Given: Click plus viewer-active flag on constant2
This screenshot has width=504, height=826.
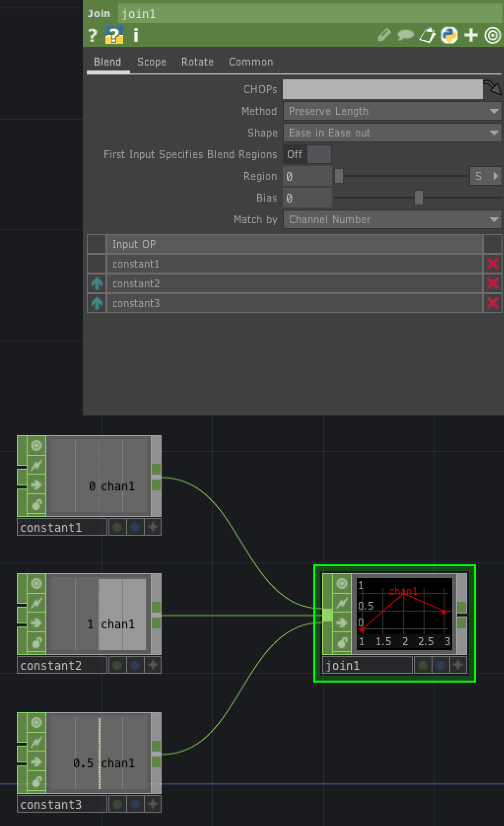Looking at the screenshot, I should [153, 665].
